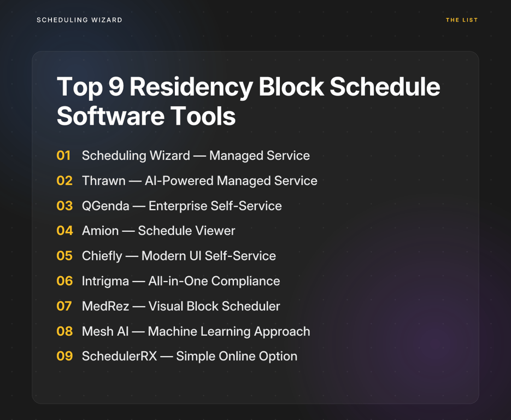Click the number 03 marker

pos(64,206)
